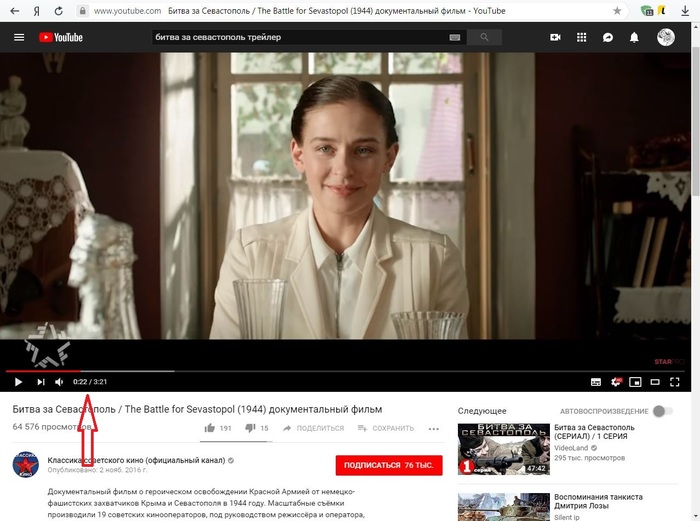Open the player settings gear menu
The image size is (700, 521).
coord(617,381)
